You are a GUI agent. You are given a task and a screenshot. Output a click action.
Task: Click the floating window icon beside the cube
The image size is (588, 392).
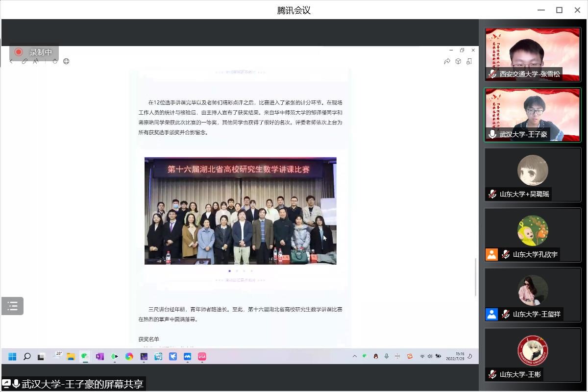coord(469,61)
